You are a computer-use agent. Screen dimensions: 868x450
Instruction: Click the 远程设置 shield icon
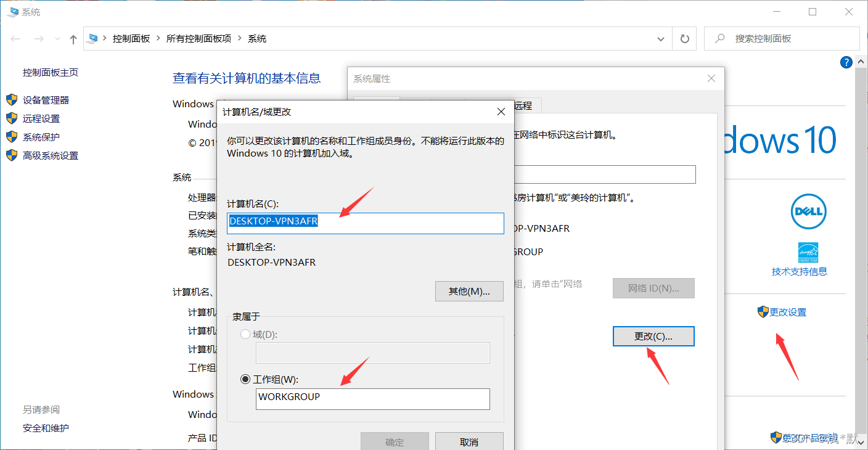12,118
